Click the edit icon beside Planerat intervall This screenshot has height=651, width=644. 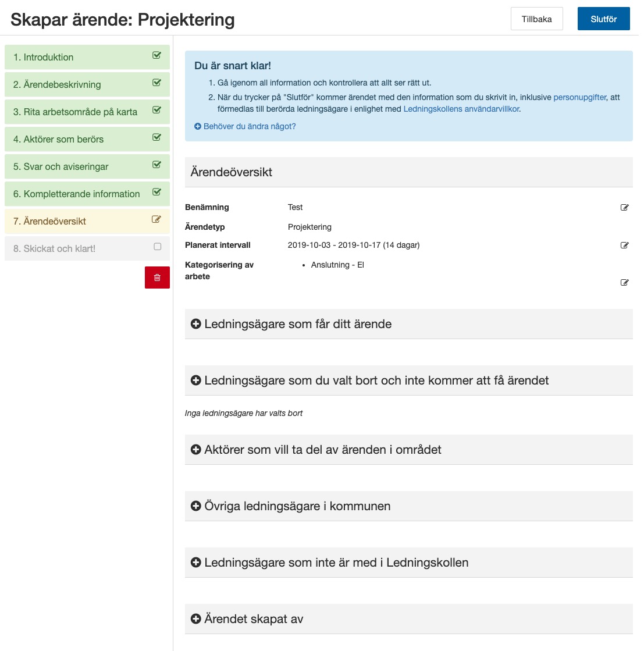pos(625,245)
